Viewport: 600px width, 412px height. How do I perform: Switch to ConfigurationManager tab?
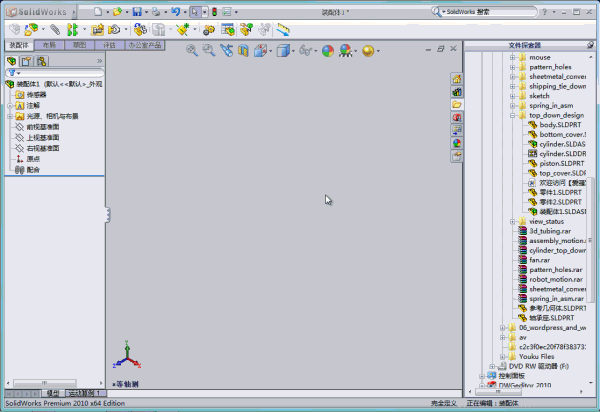click(x=41, y=61)
